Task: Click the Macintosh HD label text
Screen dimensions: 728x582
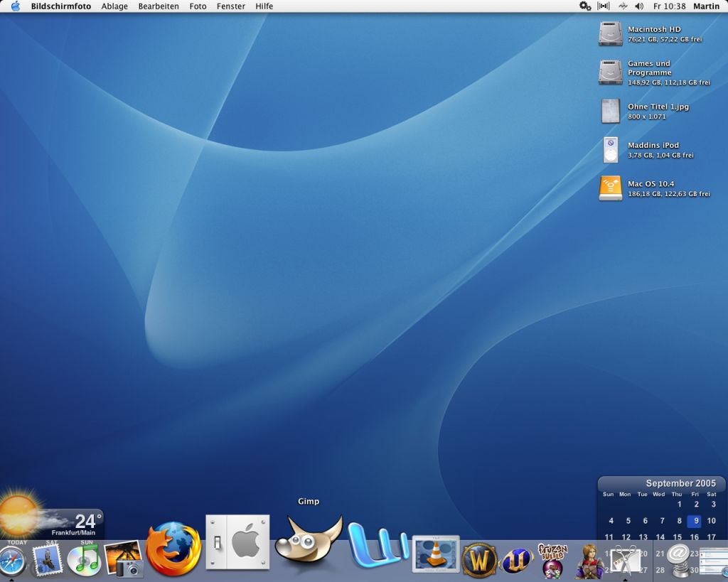Action: 654,29
